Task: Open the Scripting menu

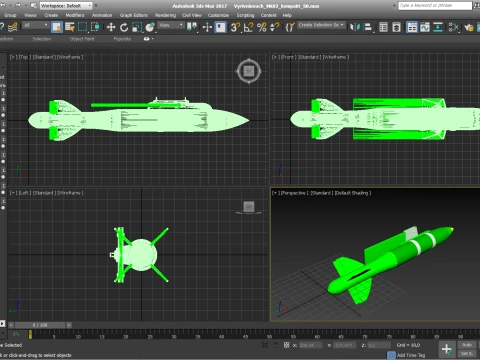Action: pyautogui.click(x=245, y=15)
